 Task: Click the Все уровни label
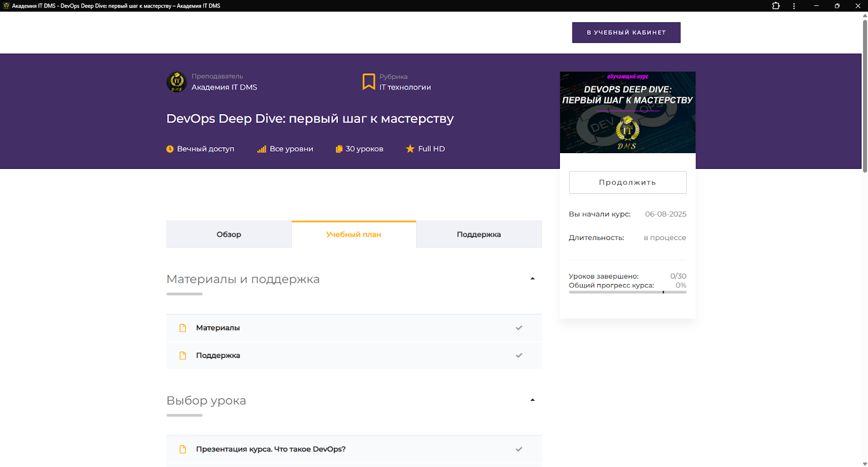coord(291,149)
